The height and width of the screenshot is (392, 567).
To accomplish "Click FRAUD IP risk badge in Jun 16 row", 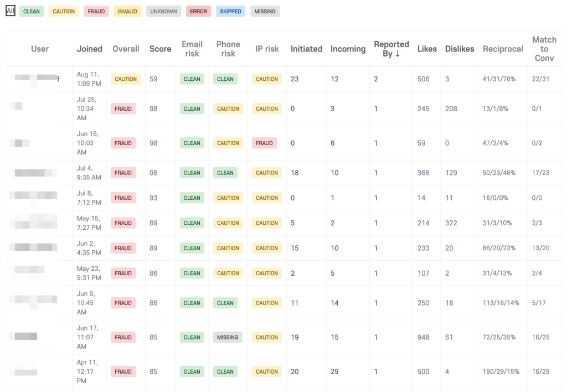I will pos(264,143).
